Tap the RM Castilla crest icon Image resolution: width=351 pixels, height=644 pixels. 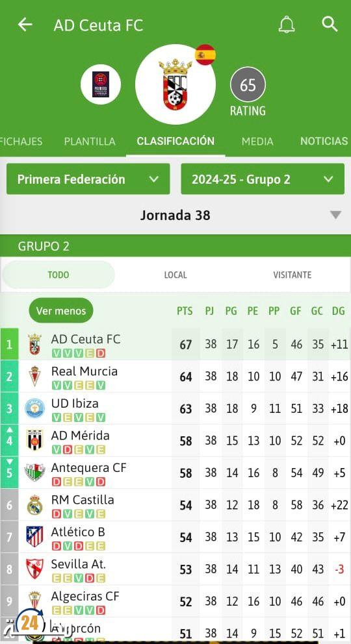pyautogui.click(x=35, y=505)
